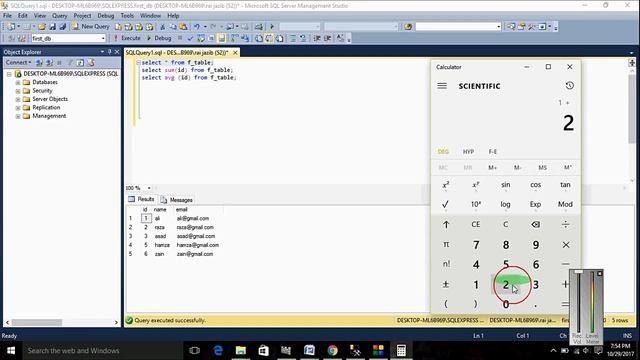Open the Help menu
This screenshot has width=640, height=360.
pyautogui.click(x=173, y=16)
